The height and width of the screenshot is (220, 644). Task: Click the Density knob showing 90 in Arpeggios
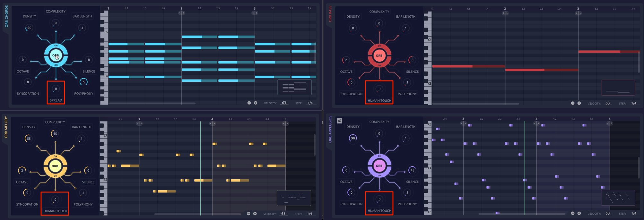(x=353, y=138)
